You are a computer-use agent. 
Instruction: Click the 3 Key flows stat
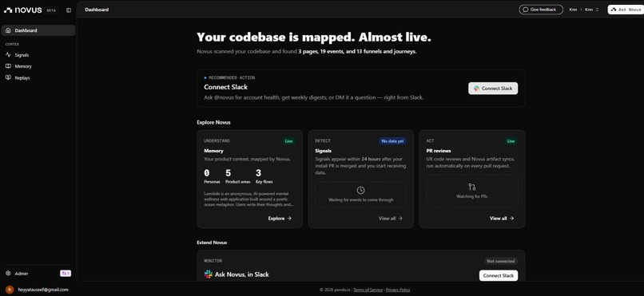[264, 176]
